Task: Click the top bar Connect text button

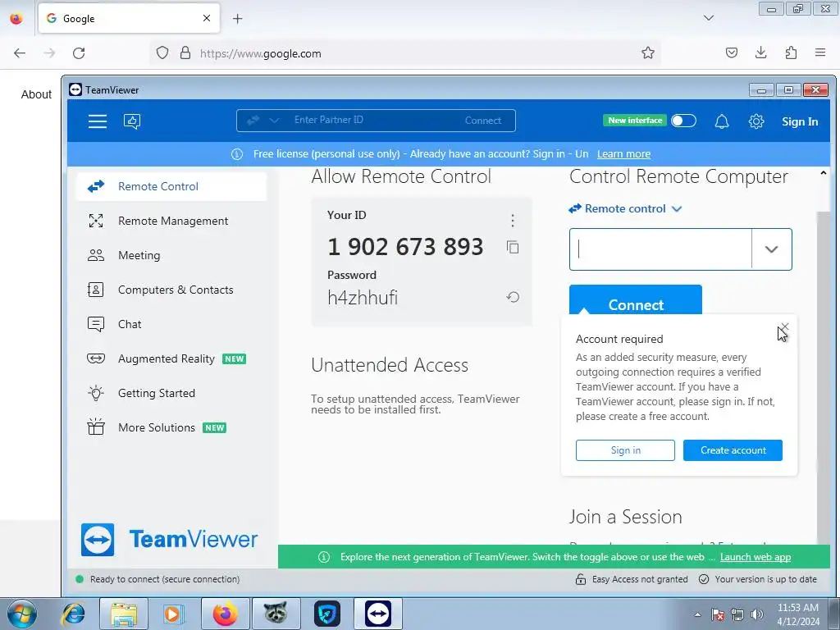Action: pyautogui.click(x=482, y=121)
